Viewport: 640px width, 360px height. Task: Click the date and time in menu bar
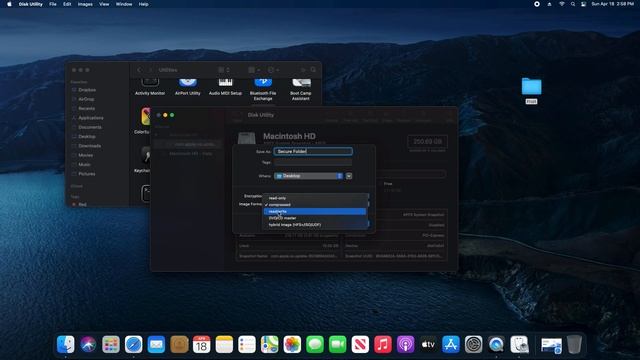click(x=612, y=4)
